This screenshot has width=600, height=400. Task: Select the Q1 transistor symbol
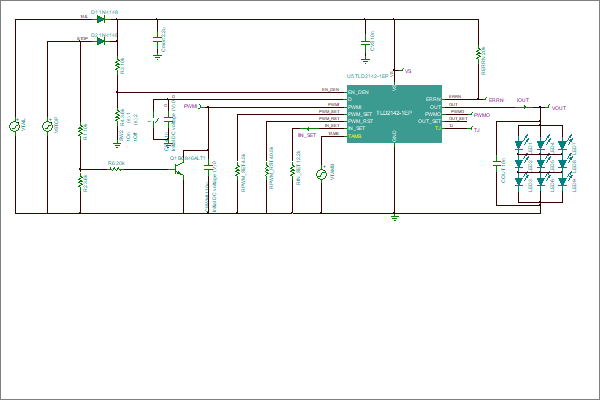click(x=179, y=170)
